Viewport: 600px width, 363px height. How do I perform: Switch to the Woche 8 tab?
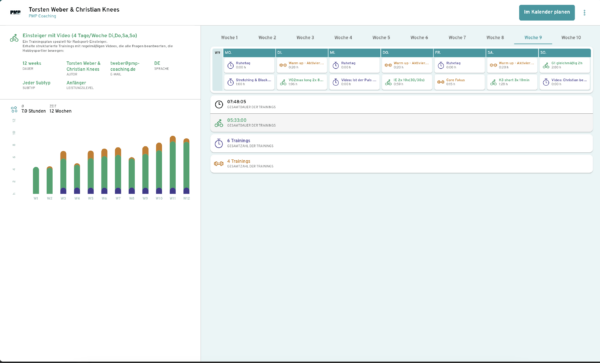coord(495,37)
